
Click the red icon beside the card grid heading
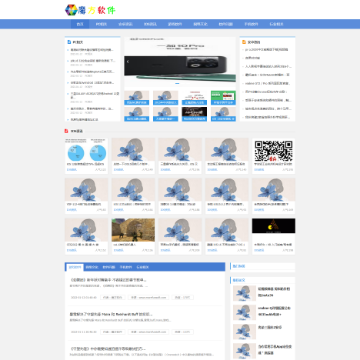point(66,131)
